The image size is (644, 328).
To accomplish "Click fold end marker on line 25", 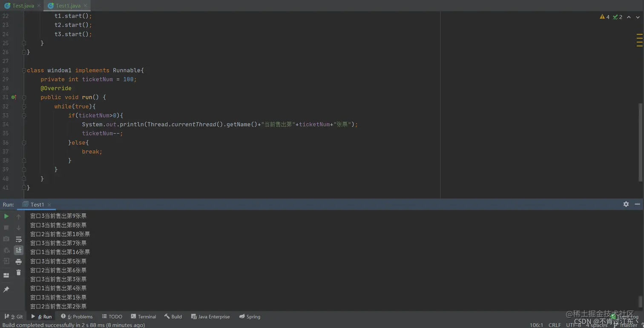I will coord(24,43).
